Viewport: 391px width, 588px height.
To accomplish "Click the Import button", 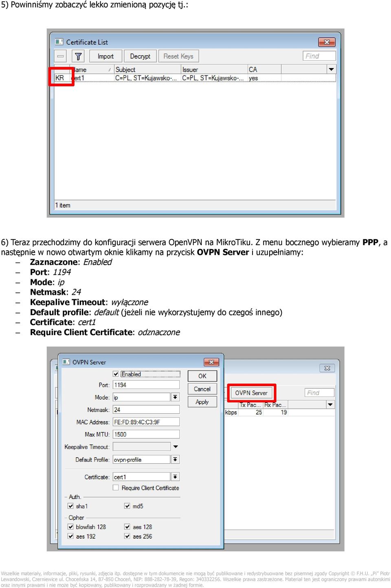I will click(x=105, y=56).
